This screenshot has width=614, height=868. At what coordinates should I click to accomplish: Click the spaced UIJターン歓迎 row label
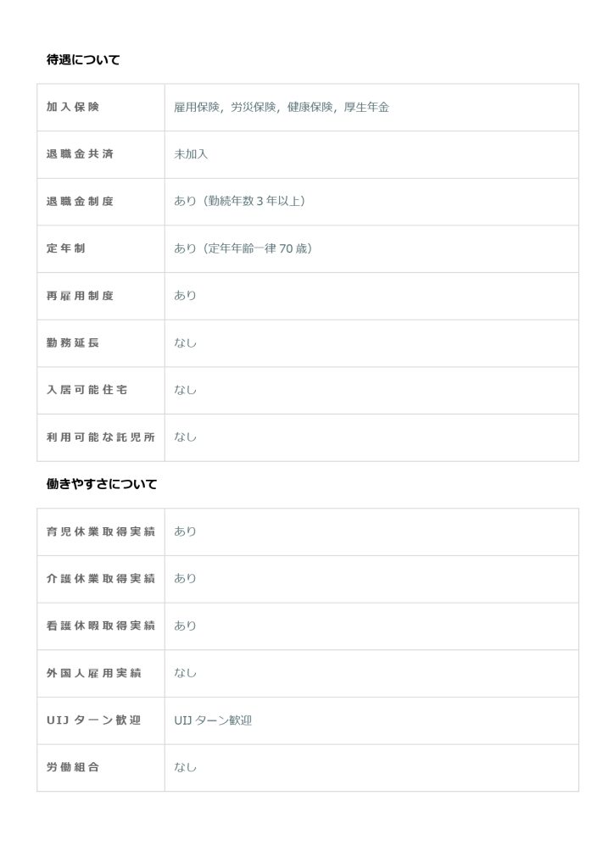click(93, 721)
